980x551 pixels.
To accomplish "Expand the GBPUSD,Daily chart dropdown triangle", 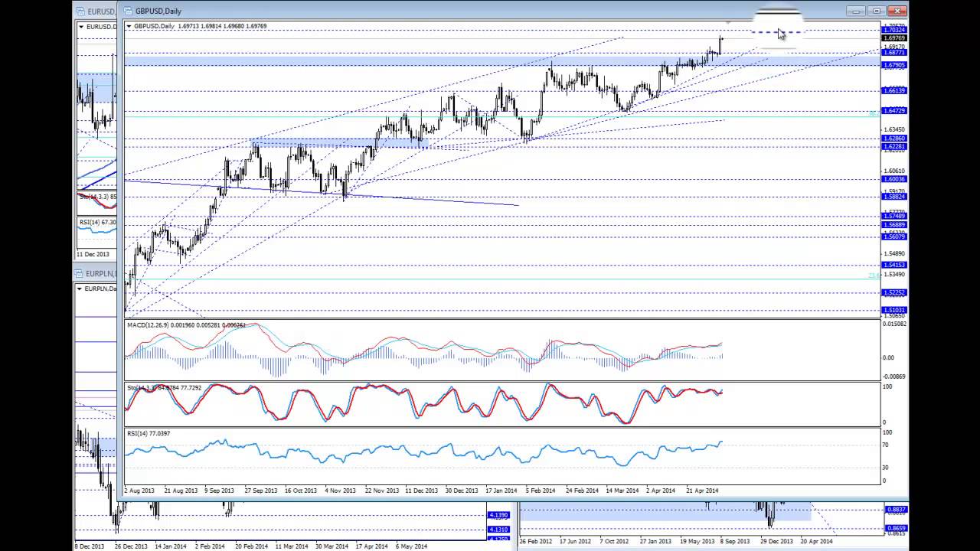I will point(129,26).
